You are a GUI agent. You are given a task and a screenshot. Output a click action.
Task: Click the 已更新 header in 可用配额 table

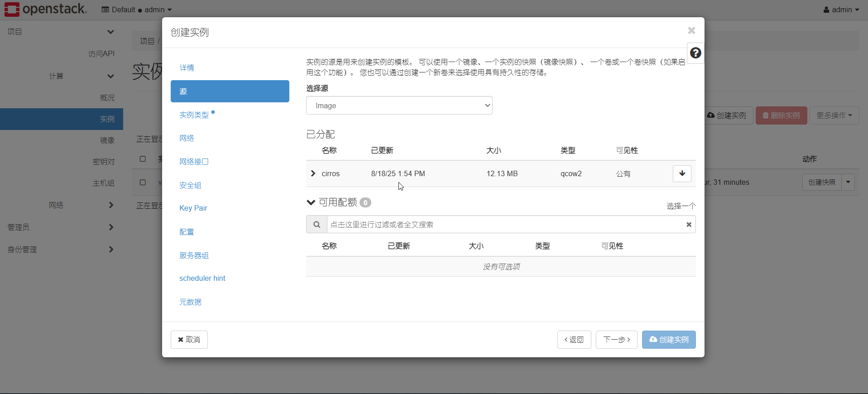[x=399, y=246]
